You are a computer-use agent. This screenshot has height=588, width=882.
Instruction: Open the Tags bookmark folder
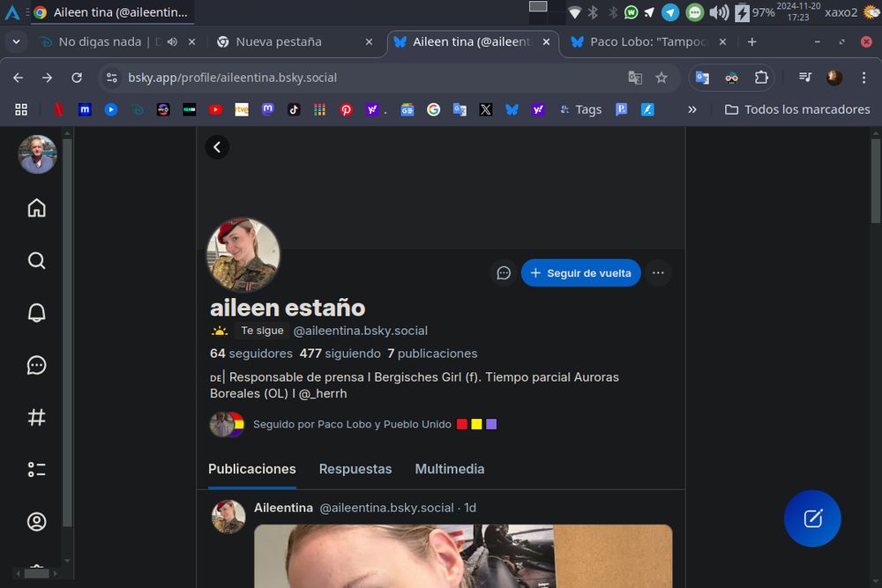pyautogui.click(x=580, y=109)
